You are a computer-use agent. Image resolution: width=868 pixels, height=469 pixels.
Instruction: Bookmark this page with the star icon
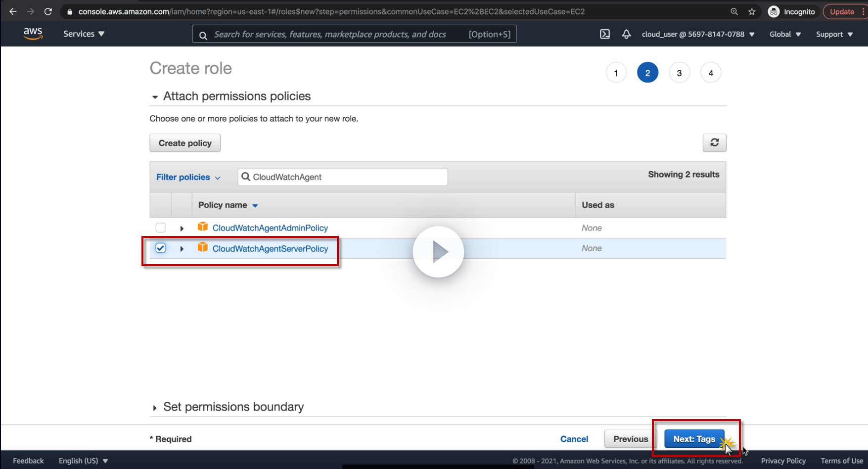point(752,11)
